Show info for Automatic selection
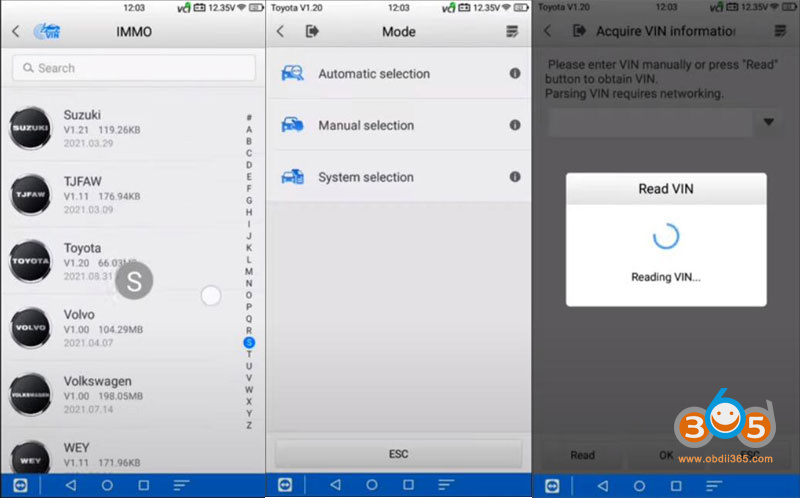Viewport: 800px width, 498px height. tap(515, 73)
